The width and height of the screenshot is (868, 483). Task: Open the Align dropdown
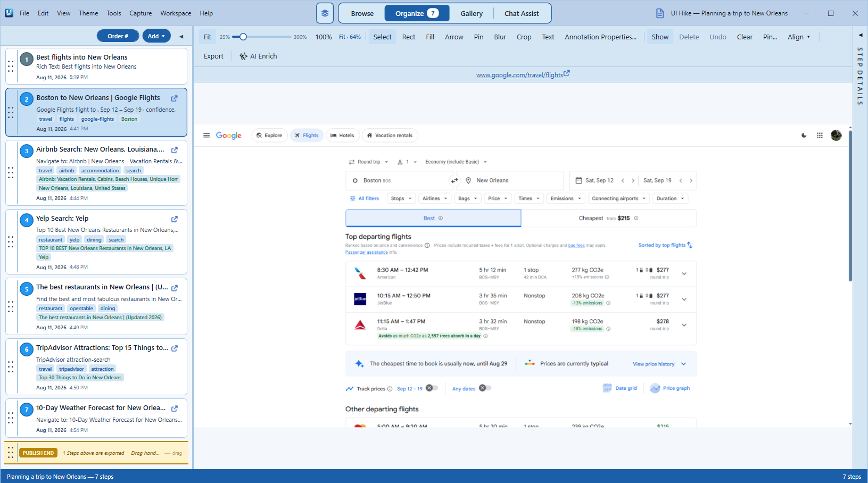[x=799, y=37]
